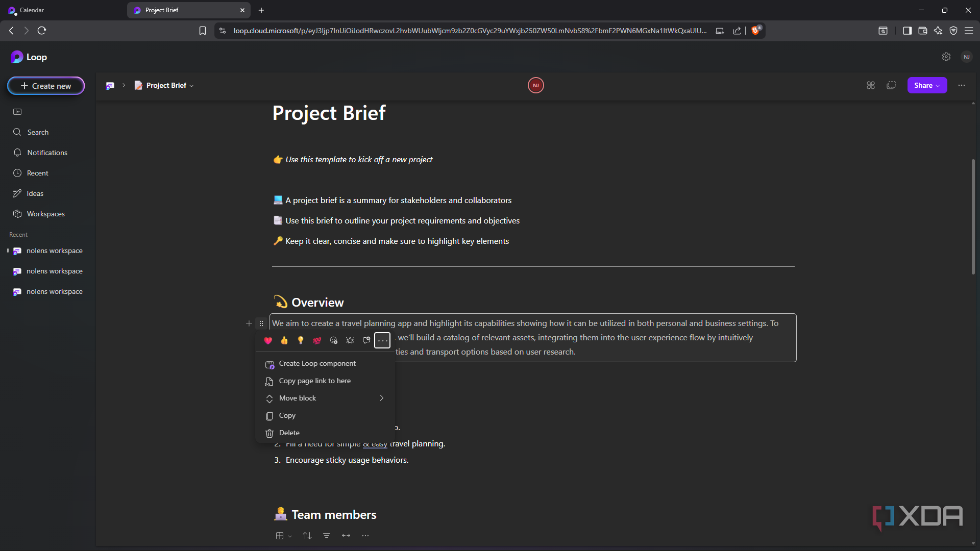Open the table view dropdown under Team members
980x551 pixels.
(x=283, y=536)
